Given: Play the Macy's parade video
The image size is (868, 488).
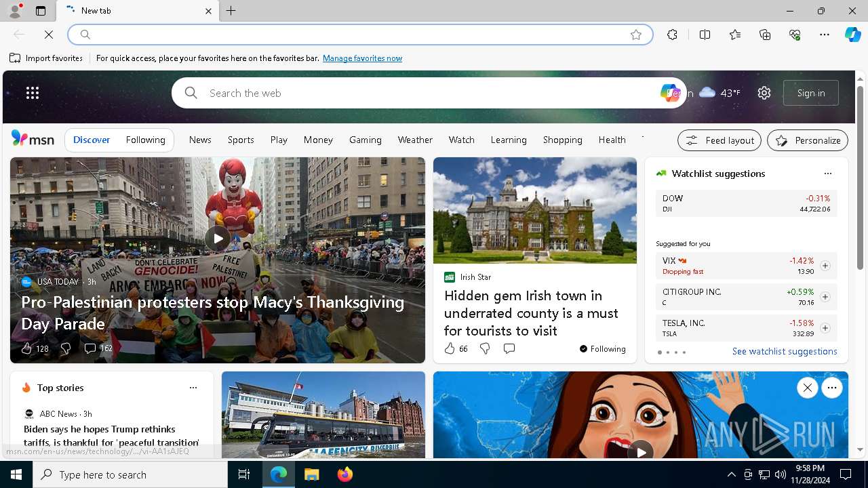Looking at the screenshot, I should [218, 239].
